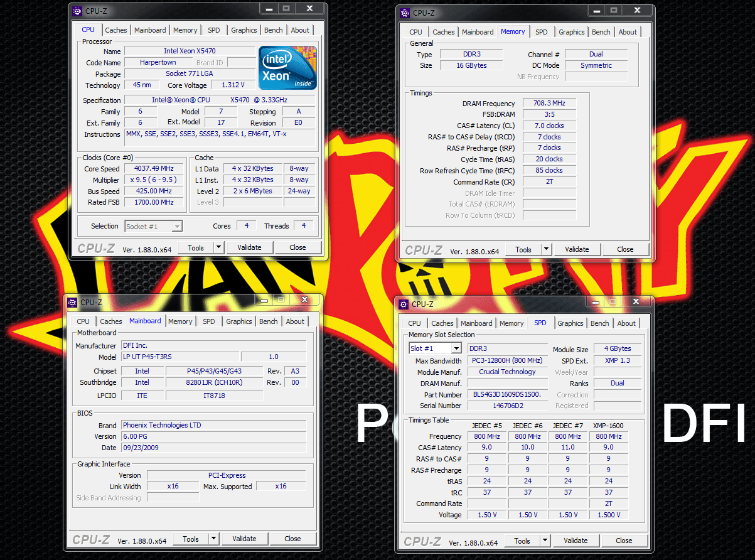This screenshot has width=755, height=560.
Task: Select SPD tab in CPU window
Action: [214, 30]
